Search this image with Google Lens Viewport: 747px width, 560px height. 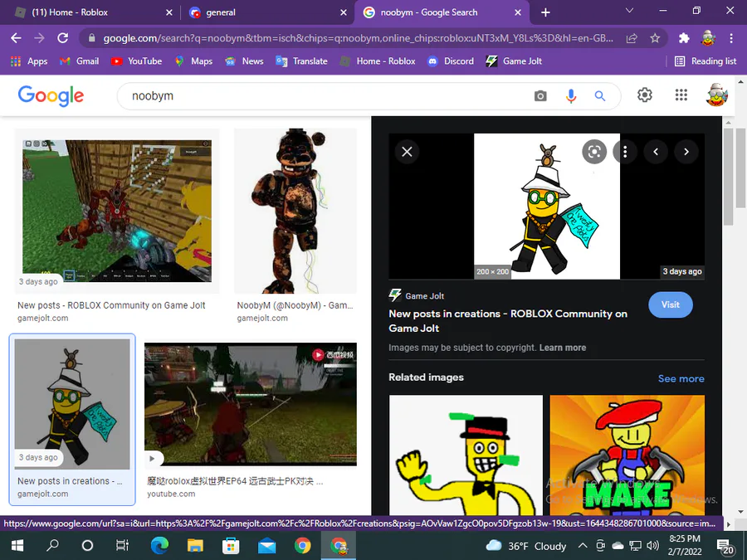pos(594,152)
